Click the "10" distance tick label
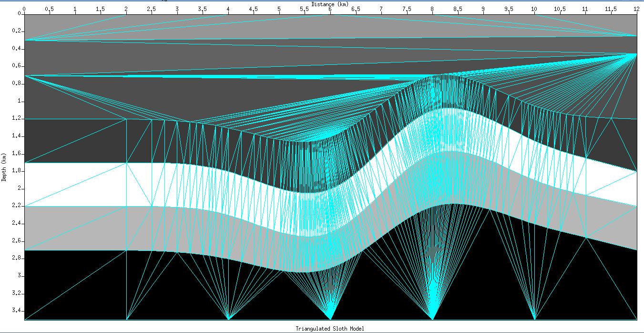The image size is (644, 333). 534,9
